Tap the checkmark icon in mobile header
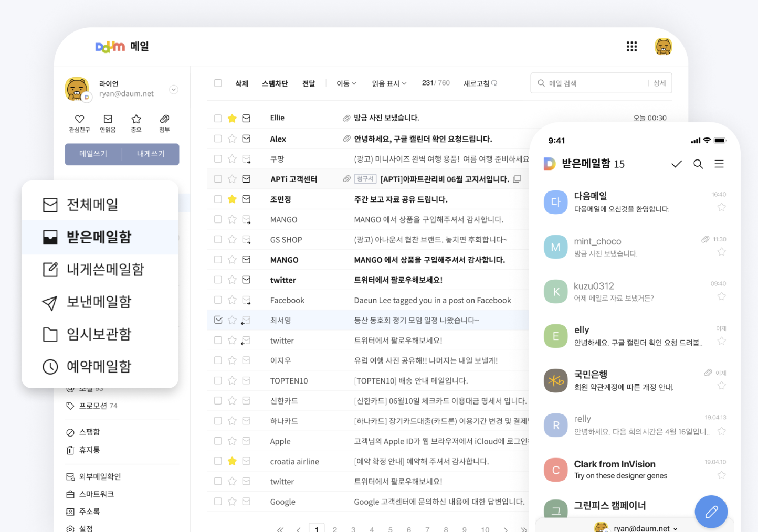The width and height of the screenshot is (758, 532). point(677,164)
